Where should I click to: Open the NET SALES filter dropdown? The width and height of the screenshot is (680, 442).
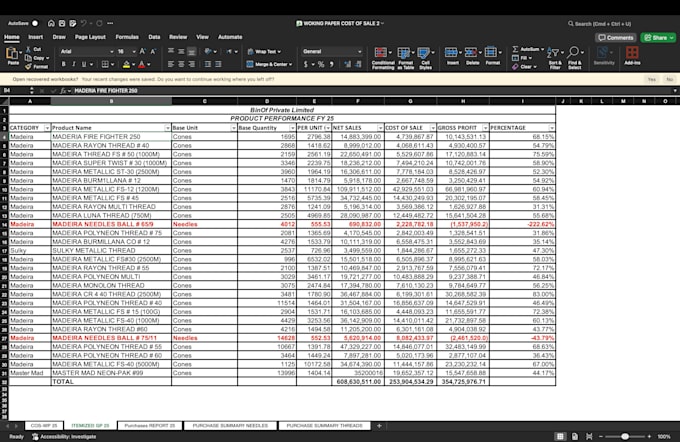tap(380, 128)
